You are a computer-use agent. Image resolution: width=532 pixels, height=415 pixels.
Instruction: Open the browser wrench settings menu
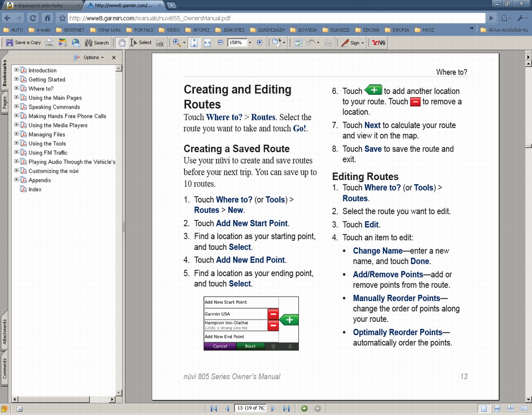point(522,18)
